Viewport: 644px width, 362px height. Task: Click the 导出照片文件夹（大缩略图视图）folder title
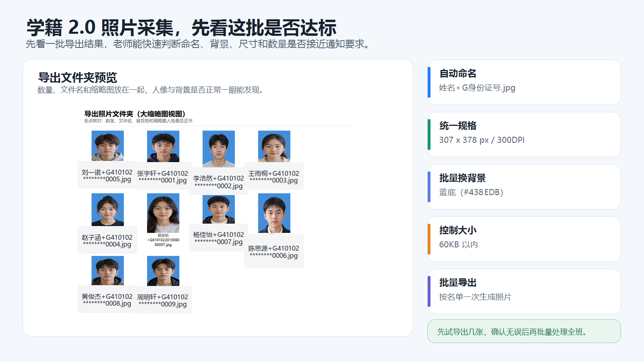[x=134, y=114]
